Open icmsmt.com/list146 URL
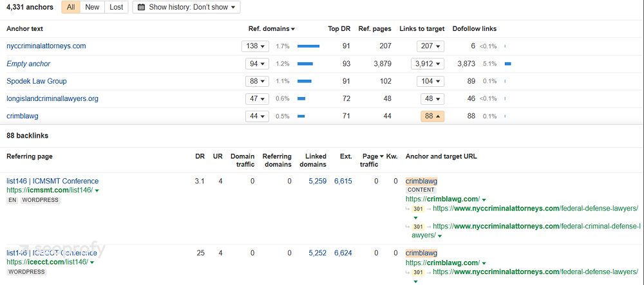Viewport: 644px width, 285px height. point(50,190)
